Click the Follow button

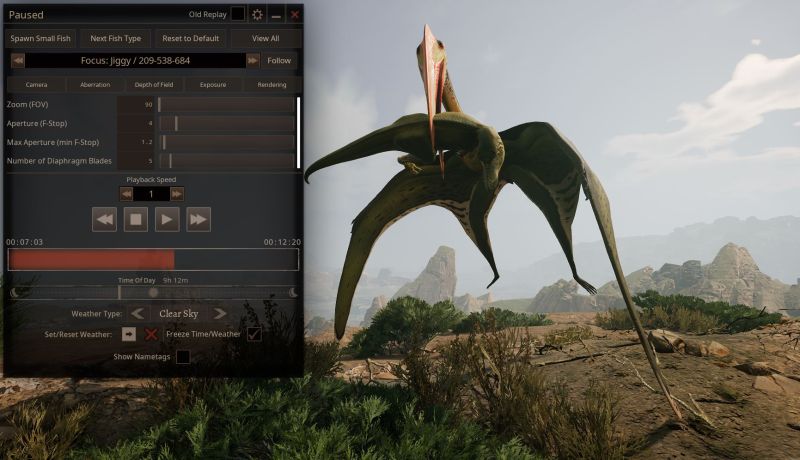coord(279,61)
